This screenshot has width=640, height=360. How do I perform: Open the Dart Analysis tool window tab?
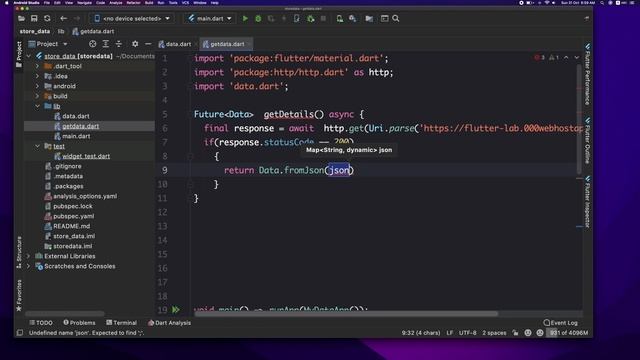169,322
